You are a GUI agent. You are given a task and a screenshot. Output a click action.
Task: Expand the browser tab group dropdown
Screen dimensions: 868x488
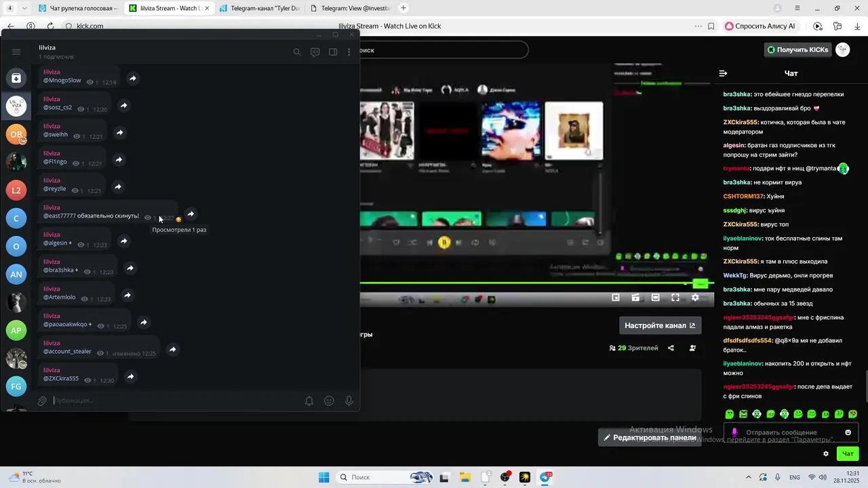click(x=25, y=8)
